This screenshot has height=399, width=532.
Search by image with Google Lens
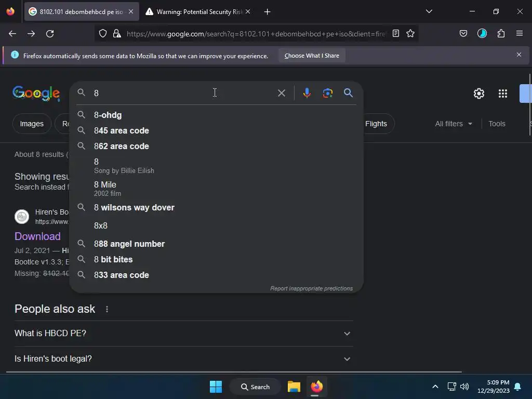tap(327, 93)
